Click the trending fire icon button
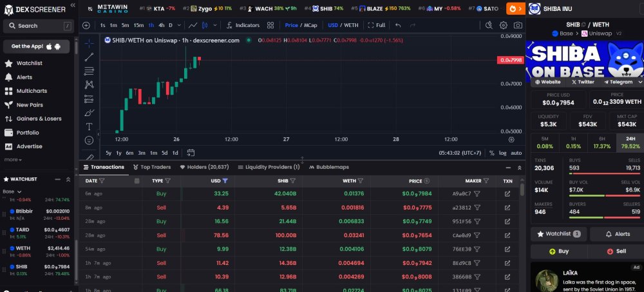 [x=515, y=8]
